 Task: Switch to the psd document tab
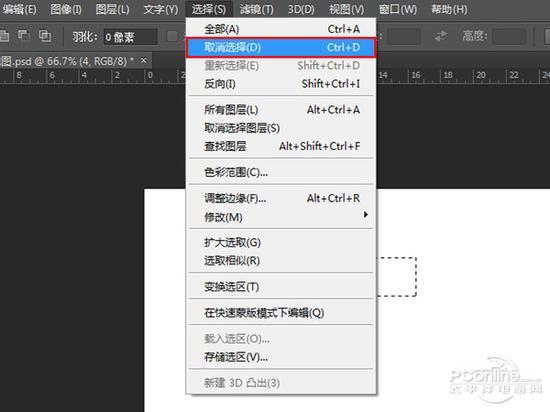pos(70,61)
